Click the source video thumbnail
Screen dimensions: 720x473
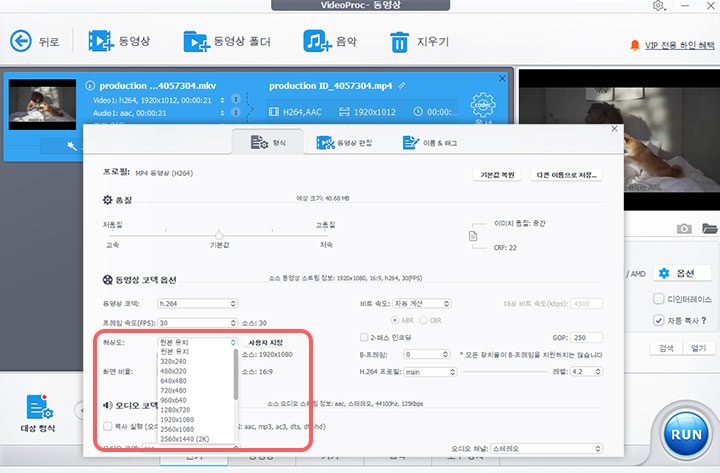point(42,105)
